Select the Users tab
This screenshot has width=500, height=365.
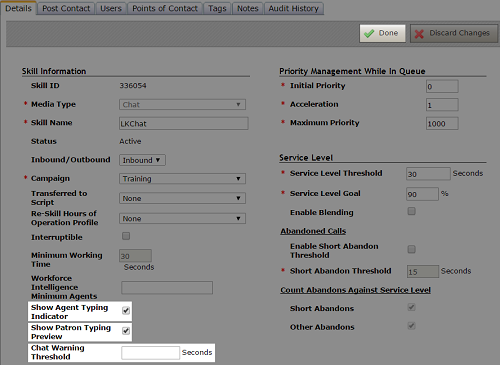(x=111, y=8)
